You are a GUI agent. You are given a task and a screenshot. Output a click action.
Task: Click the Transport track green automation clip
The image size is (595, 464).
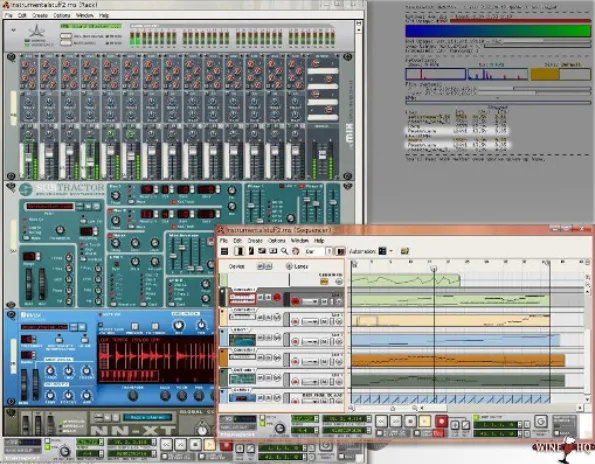coord(406,281)
